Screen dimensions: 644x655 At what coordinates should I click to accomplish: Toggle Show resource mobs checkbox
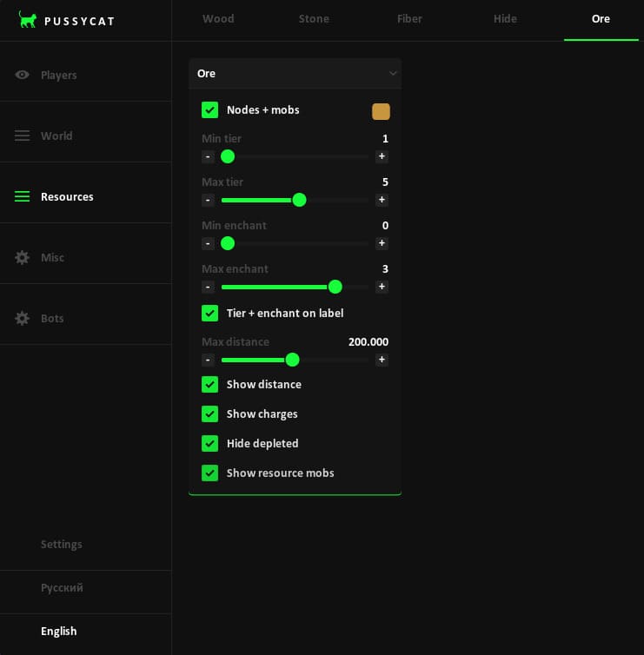(x=209, y=473)
